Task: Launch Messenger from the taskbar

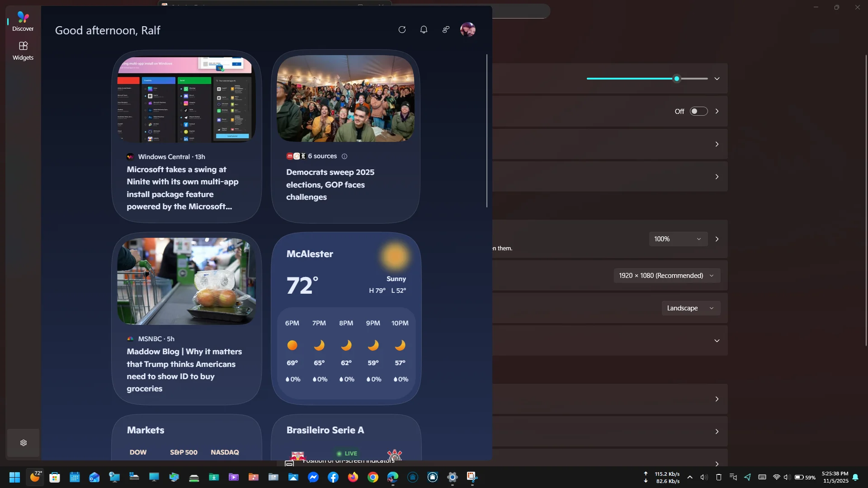Action: (x=313, y=477)
